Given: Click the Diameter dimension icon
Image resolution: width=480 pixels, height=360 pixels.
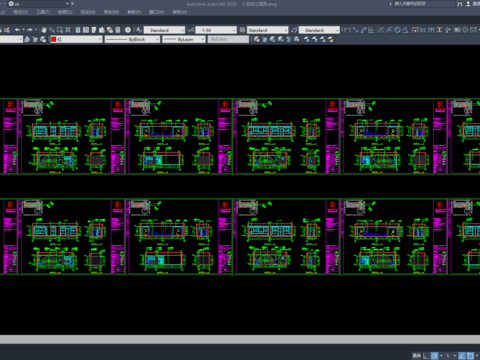Looking at the screenshot, I should [x=397, y=30].
